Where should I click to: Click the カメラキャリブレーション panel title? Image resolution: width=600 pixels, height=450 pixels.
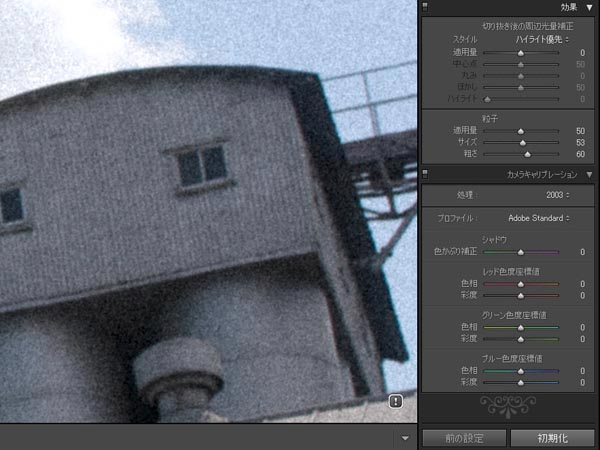point(542,174)
